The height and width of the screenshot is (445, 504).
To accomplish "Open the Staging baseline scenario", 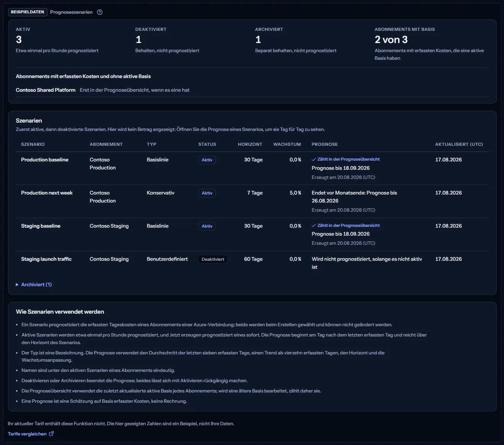I will pos(41,226).
